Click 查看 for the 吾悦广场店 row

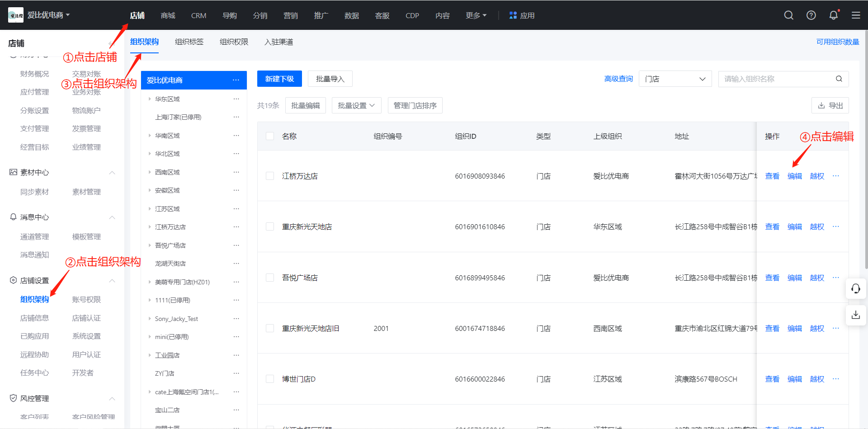pyautogui.click(x=772, y=278)
